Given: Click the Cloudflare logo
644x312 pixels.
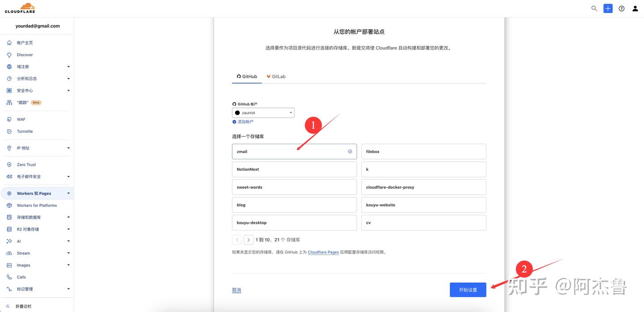Looking at the screenshot, I should tap(20, 8).
